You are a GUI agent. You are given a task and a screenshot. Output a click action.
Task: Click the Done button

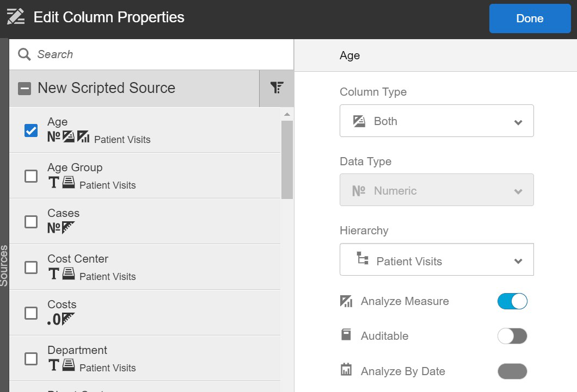tap(530, 18)
